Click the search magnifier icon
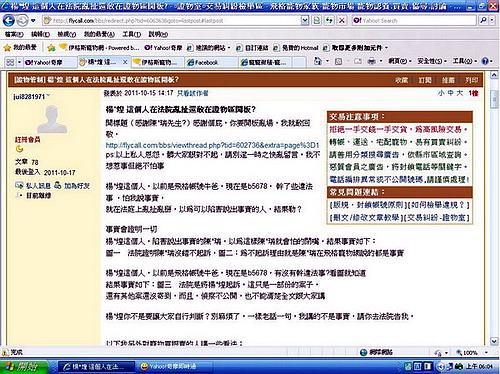Viewport: 500px width, 374px height. coord(483,21)
